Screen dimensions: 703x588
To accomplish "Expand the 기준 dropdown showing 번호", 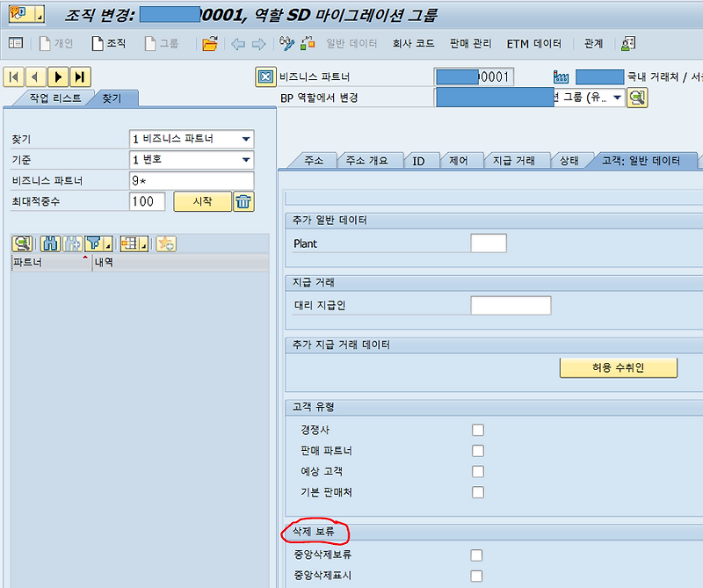I will [x=247, y=158].
